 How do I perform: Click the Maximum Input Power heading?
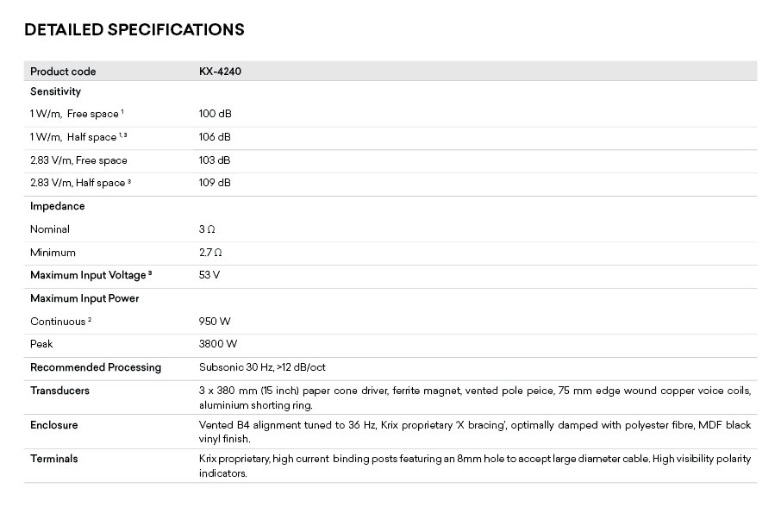[x=84, y=298]
